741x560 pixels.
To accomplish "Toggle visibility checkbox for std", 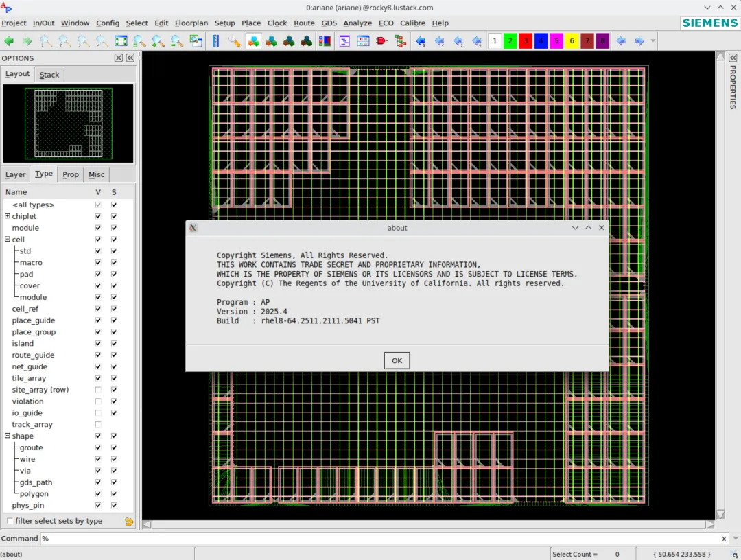I will [98, 251].
